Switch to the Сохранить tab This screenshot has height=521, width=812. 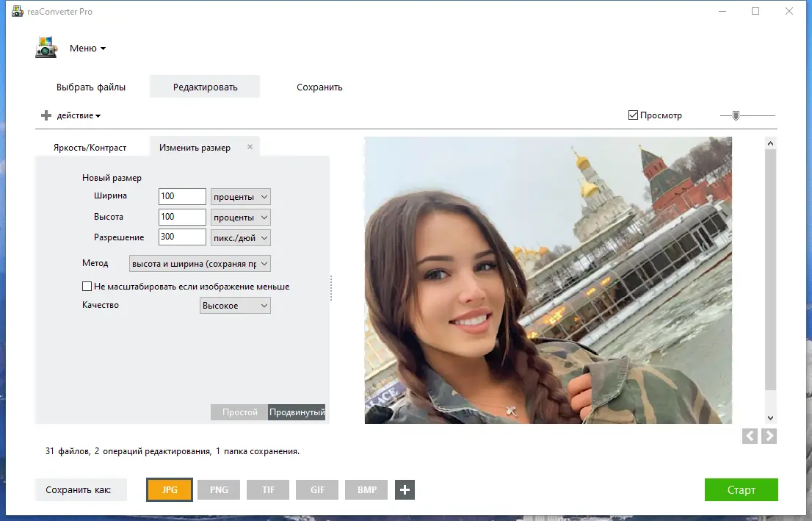click(319, 86)
